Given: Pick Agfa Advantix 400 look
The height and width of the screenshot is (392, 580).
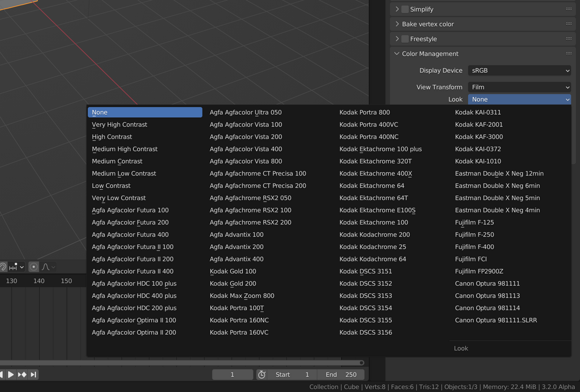Looking at the screenshot, I should pos(237,259).
